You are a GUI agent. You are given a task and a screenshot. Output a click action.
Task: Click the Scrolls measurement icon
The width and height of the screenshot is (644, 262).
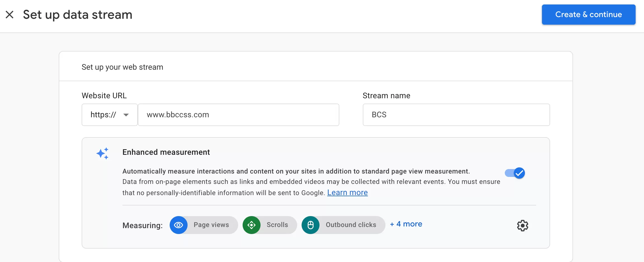point(252,225)
